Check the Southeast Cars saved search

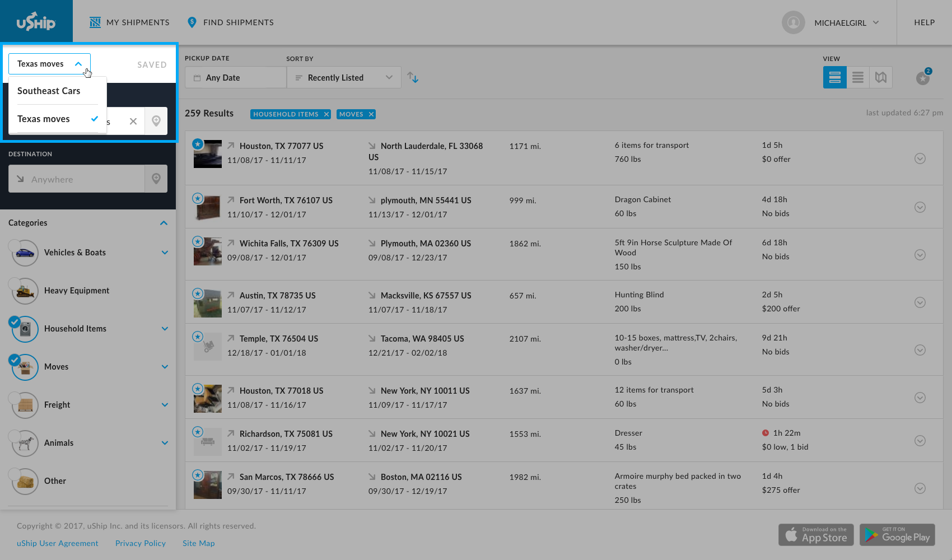click(49, 91)
